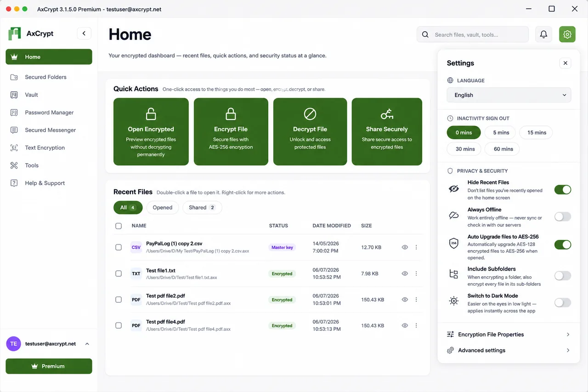Expand Advanced settings
Viewport: 588px width, 392px height.
509,350
